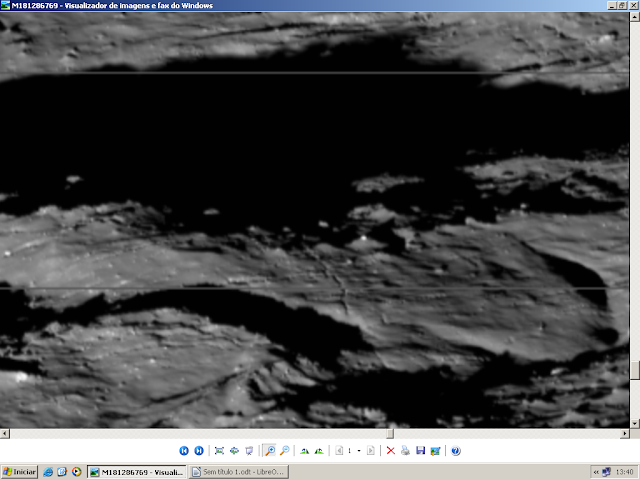Save a copy with the floppy disk icon

click(420, 451)
